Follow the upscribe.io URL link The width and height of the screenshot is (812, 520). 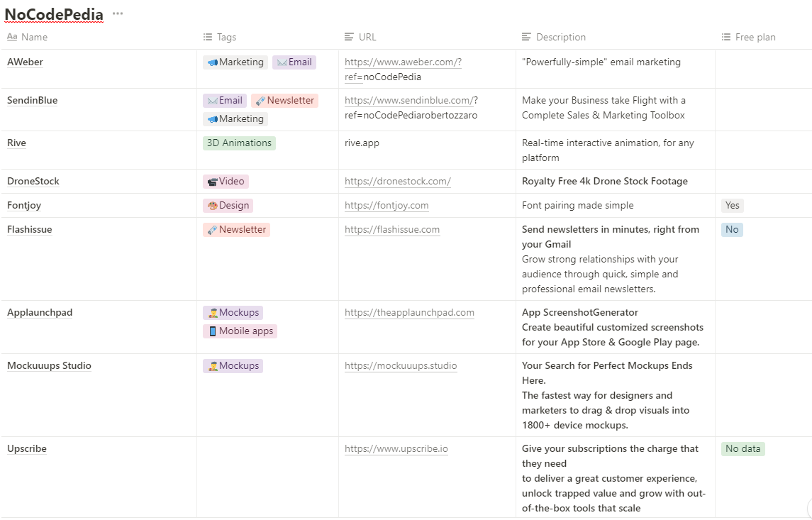(x=396, y=449)
